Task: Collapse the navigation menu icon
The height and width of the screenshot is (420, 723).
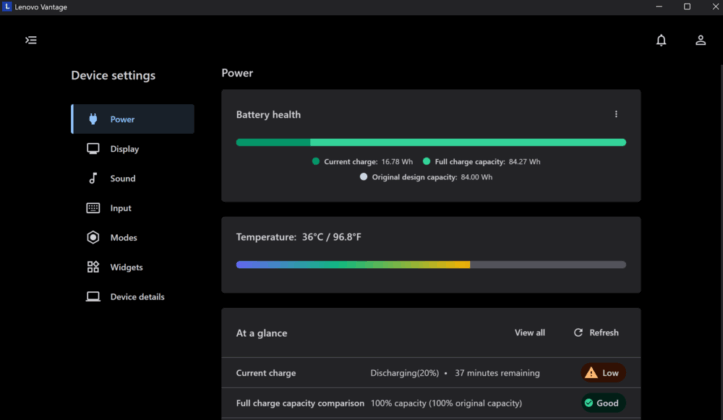Action: 31,40
